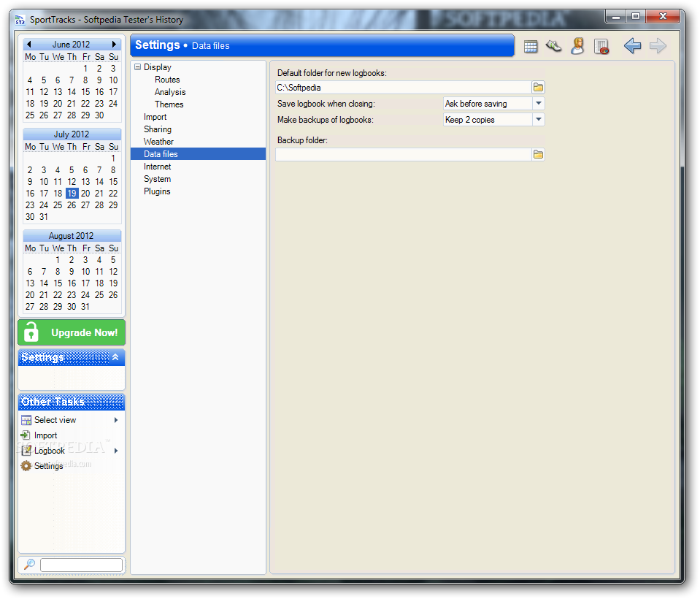Click the Import task icon
Screen dimensions: 700x599
pos(26,435)
